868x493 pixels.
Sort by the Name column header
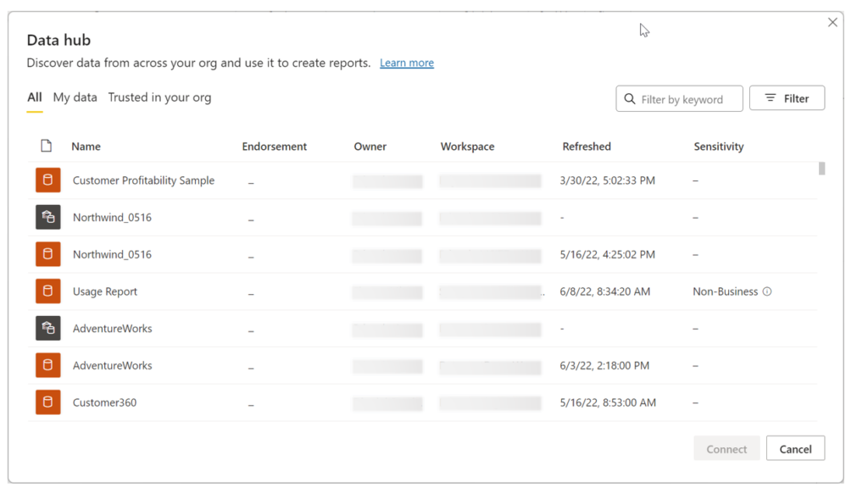tap(86, 147)
